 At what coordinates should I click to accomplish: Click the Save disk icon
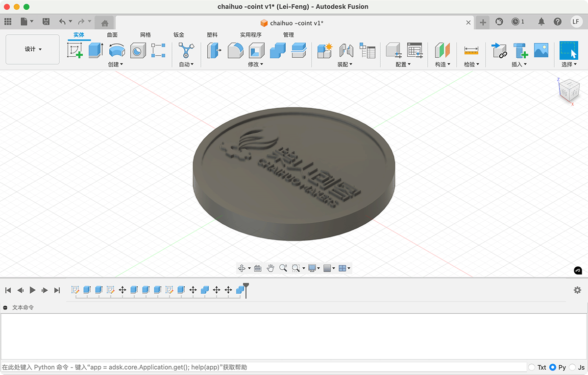(46, 22)
